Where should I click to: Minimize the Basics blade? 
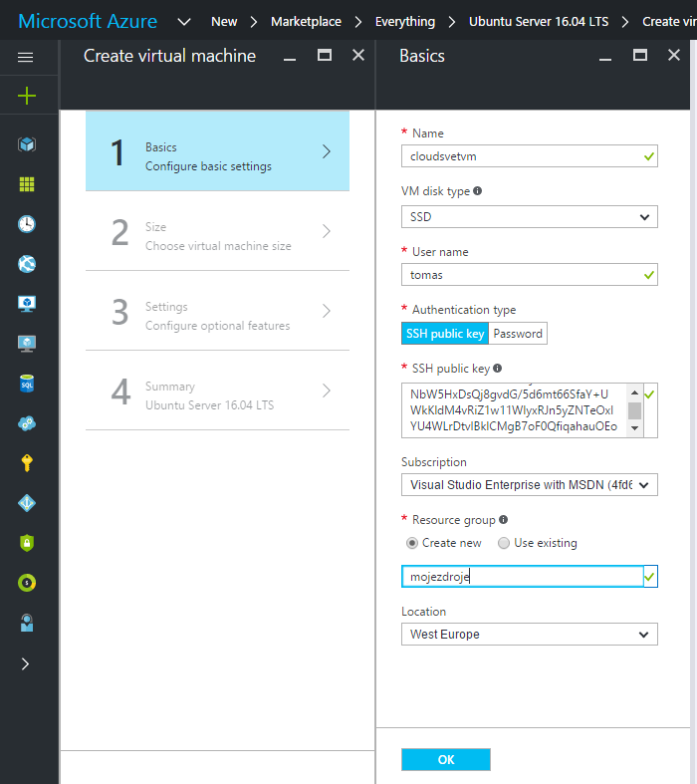coord(605,60)
